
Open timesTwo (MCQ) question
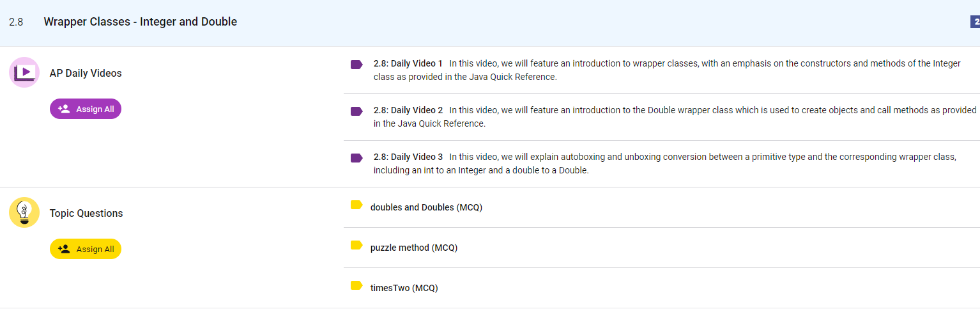[x=404, y=288]
